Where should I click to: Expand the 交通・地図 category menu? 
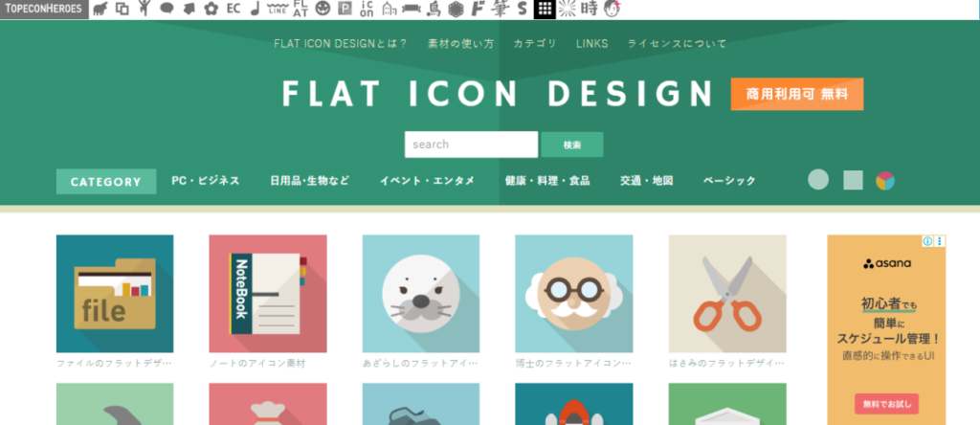[646, 181]
